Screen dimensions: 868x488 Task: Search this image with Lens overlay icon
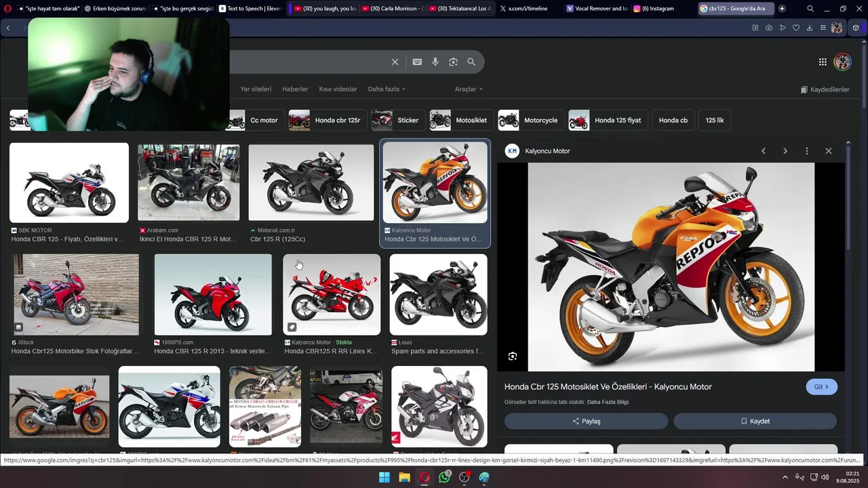click(x=513, y=356)
